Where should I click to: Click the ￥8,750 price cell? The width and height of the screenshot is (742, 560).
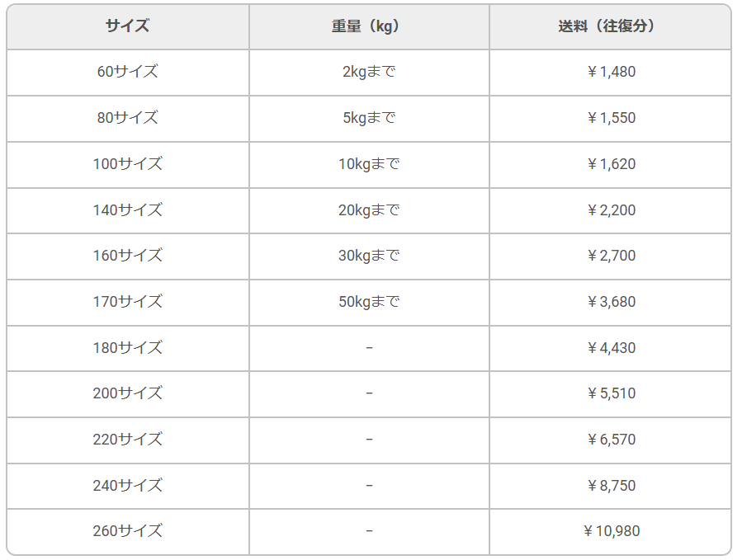coord(610,486)
